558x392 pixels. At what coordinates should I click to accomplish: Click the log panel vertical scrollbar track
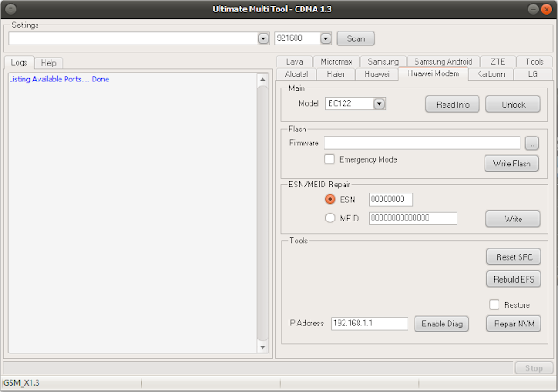click(x=262, y=213)
